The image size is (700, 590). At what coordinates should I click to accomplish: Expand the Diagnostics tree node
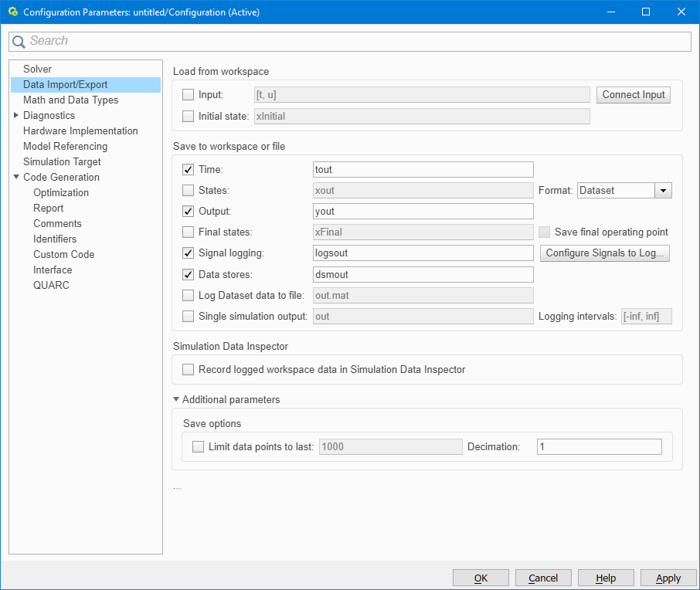pos(16,116)
